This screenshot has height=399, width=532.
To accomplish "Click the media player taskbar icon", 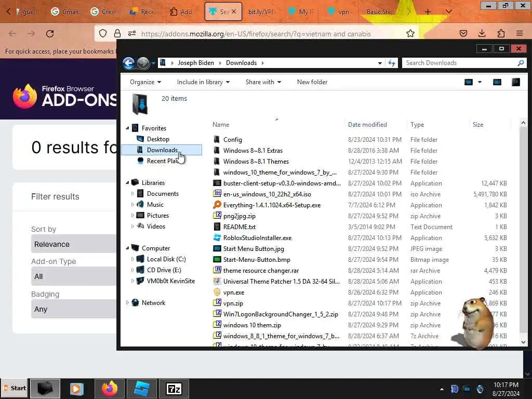I will point(77,389).
